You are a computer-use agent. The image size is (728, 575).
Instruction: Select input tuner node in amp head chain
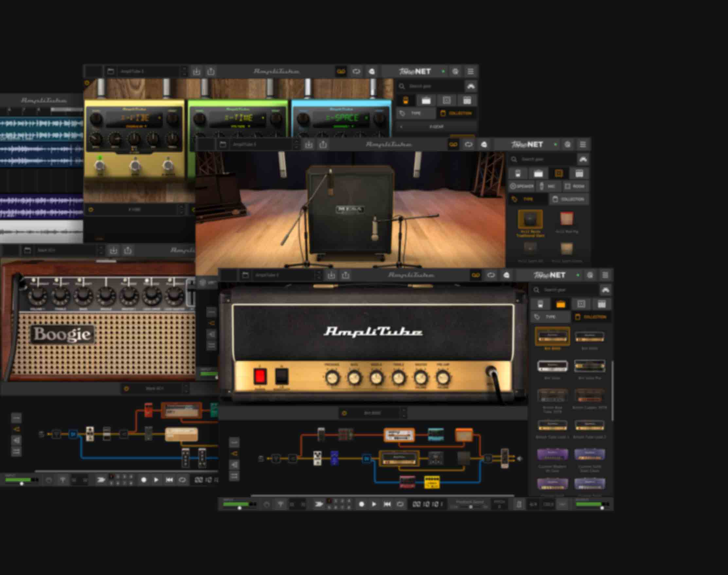pos(276,458)
